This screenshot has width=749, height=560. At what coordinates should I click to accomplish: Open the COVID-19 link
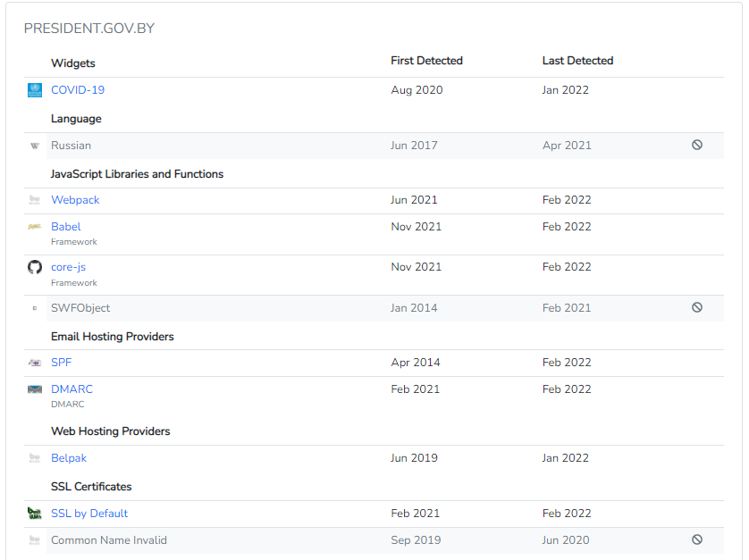point(78,89)
